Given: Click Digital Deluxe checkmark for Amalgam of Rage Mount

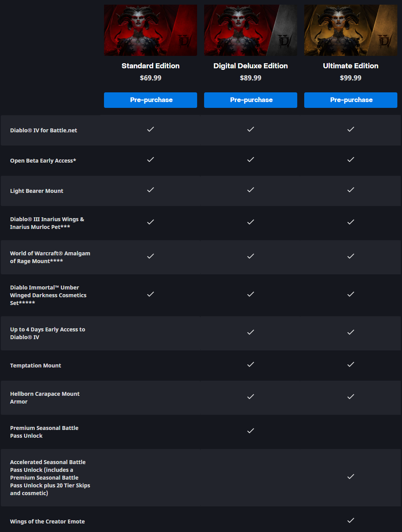Looking at the screenshot, I should point(251,256).
